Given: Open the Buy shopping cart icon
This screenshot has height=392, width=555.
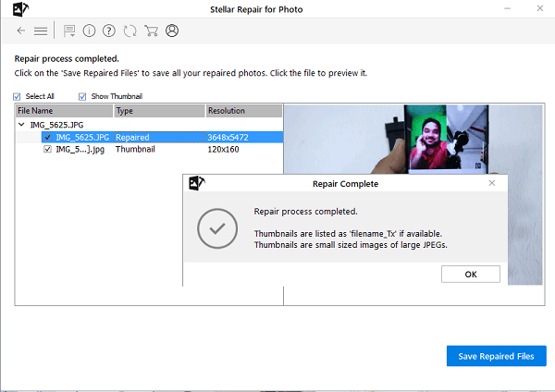Looking at the screenshot, I should click(151, 31).
